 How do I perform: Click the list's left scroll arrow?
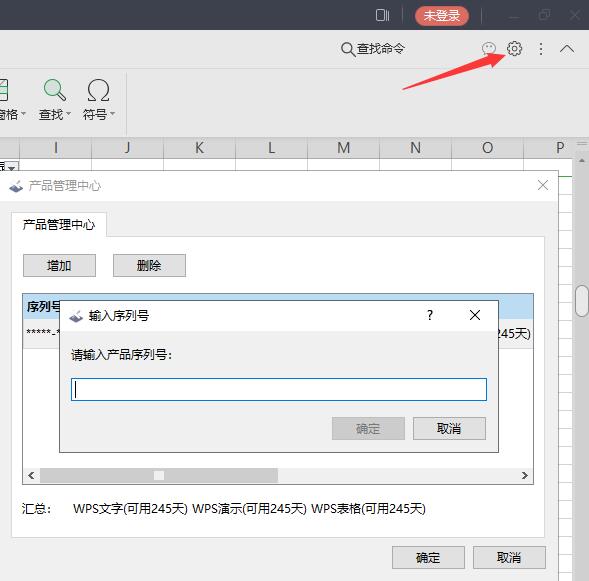31,475
